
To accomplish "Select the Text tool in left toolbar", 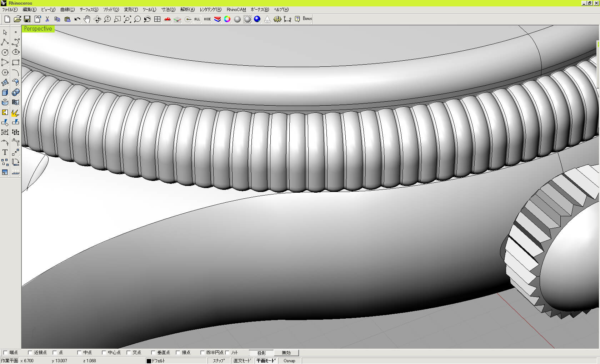I will point(5,152).
